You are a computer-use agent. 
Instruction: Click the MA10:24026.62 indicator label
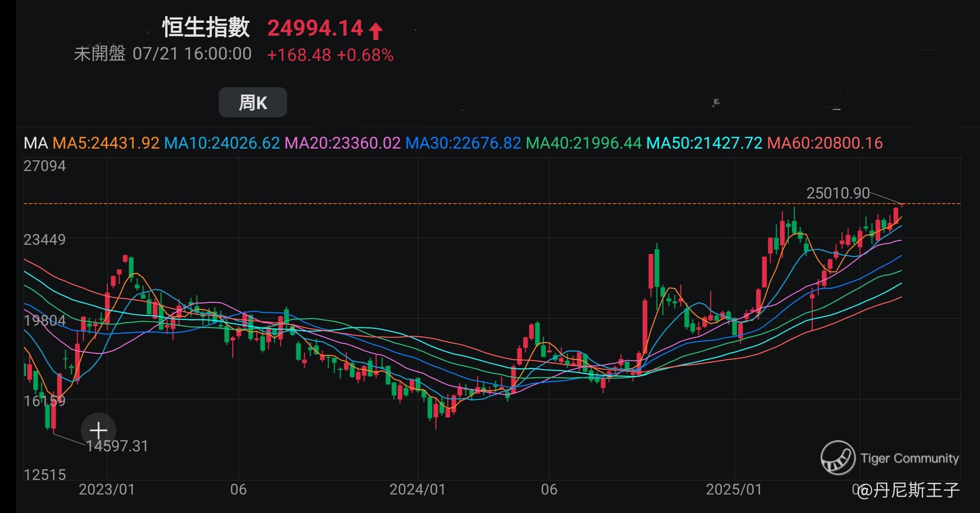coord(222,143)
